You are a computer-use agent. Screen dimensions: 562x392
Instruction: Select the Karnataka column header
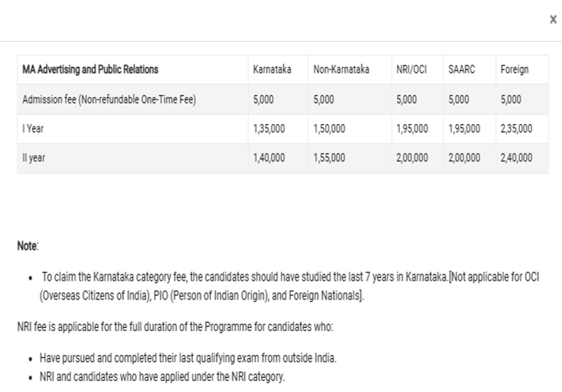tap(272, 70)
